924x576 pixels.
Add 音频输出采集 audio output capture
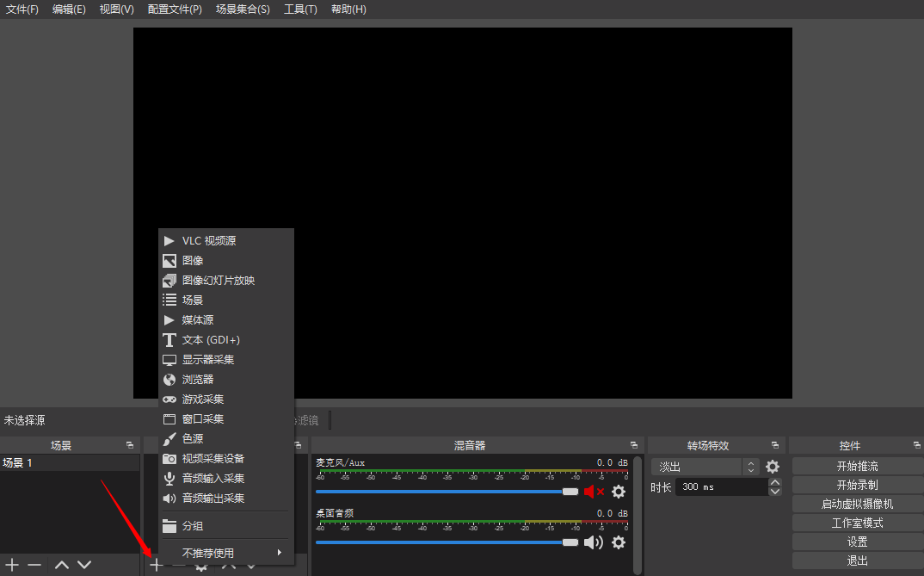click(226, 499)
